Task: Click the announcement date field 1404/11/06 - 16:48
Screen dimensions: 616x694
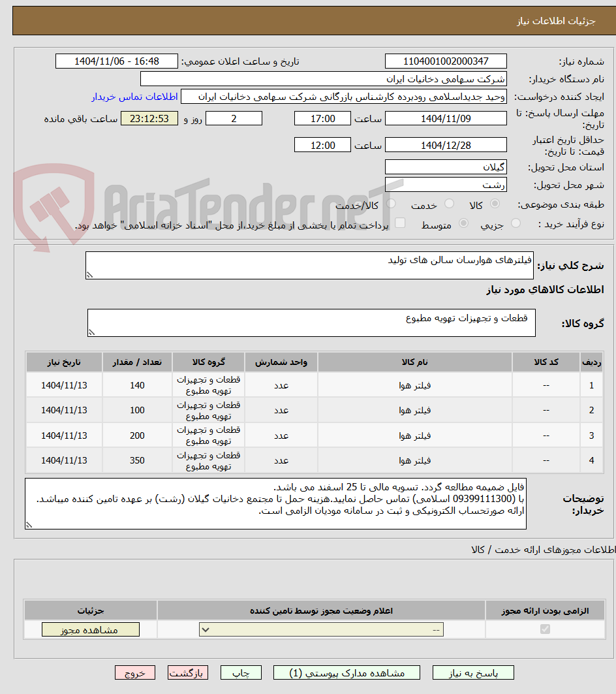Action: coord(116,61)
